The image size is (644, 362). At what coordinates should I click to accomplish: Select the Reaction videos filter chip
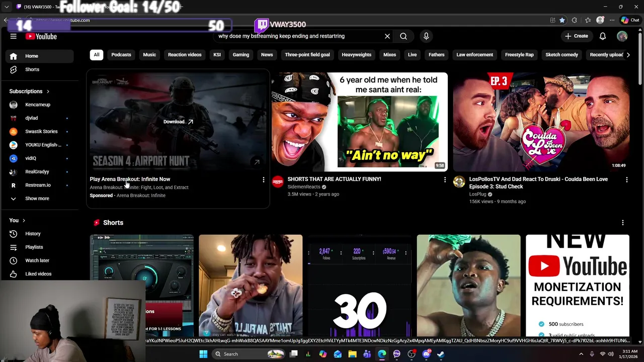coord(185,55)
